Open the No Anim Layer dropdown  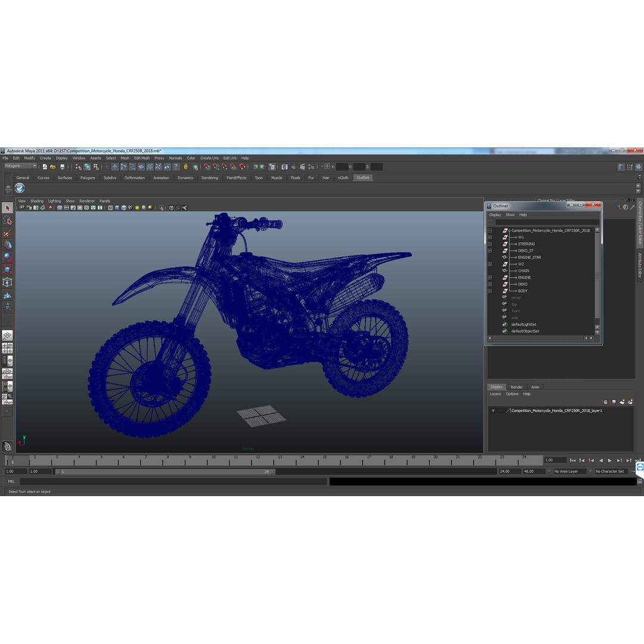click(x=569, y=472)
